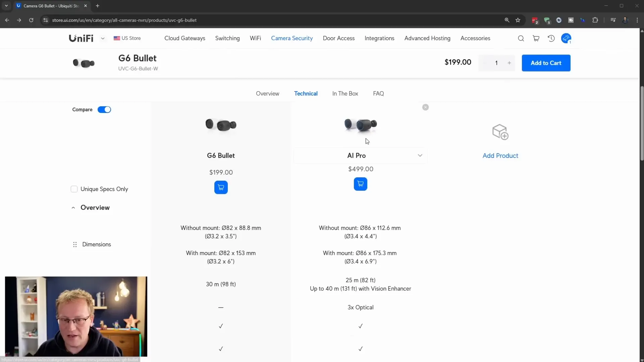Click the G6 Bullet comparison product image
Viewport: 644px width, 362px height.
click(221, 125)
